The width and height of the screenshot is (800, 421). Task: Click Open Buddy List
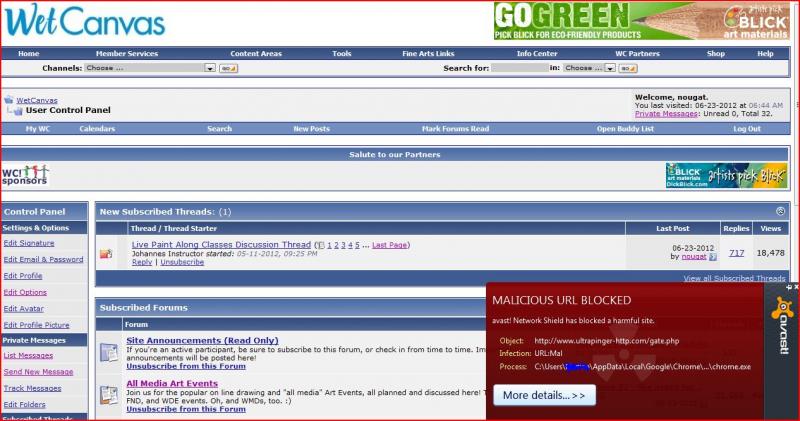pos(625,129)
